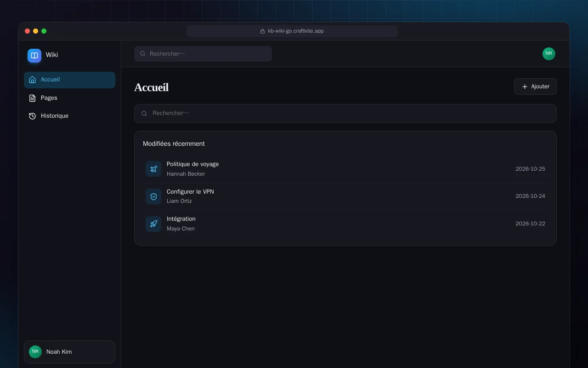Click the plus icon on Ajouter button
This screenshot has height=368, width=588.
(x=525, y=86)
